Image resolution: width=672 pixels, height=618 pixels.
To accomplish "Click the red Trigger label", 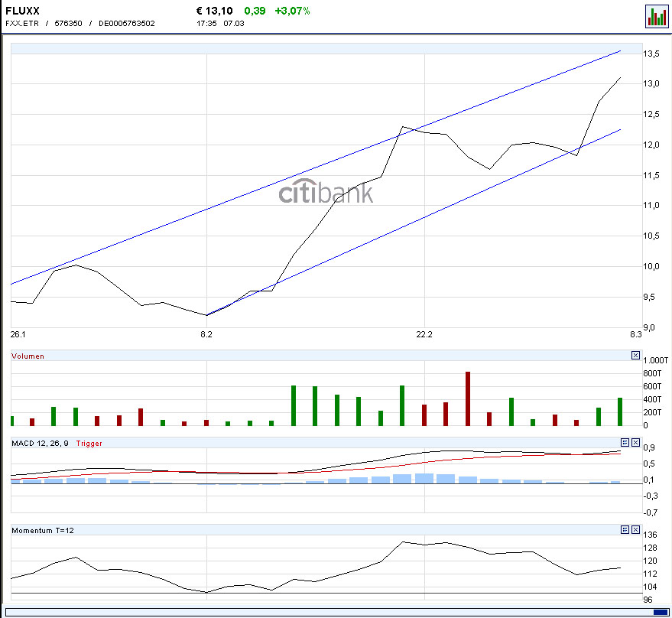I will click(x=89, y=443).
